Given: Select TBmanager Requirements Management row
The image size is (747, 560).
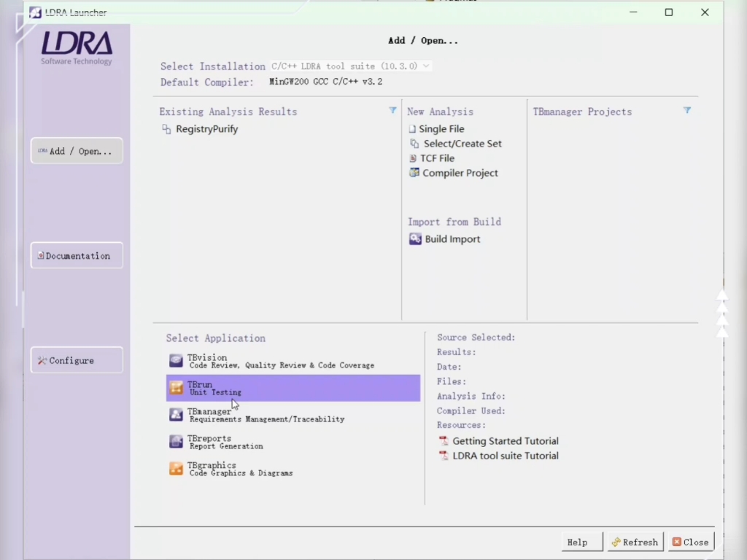Looking at the screenshot, I should (293, 415).
